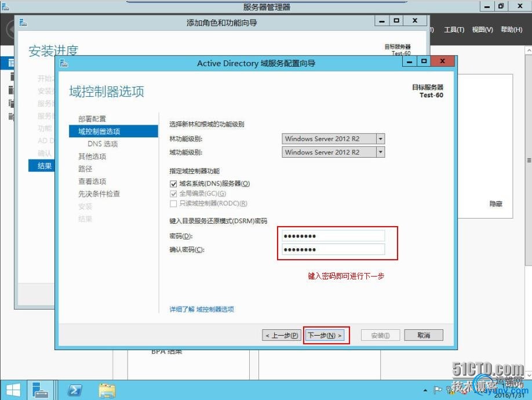
Task: Go to the 先决条件检查 wizard step
Action: coord(99,194)
